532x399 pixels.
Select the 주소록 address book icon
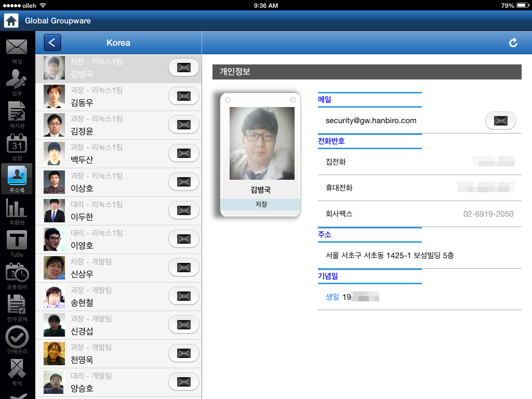pos(17,179)
